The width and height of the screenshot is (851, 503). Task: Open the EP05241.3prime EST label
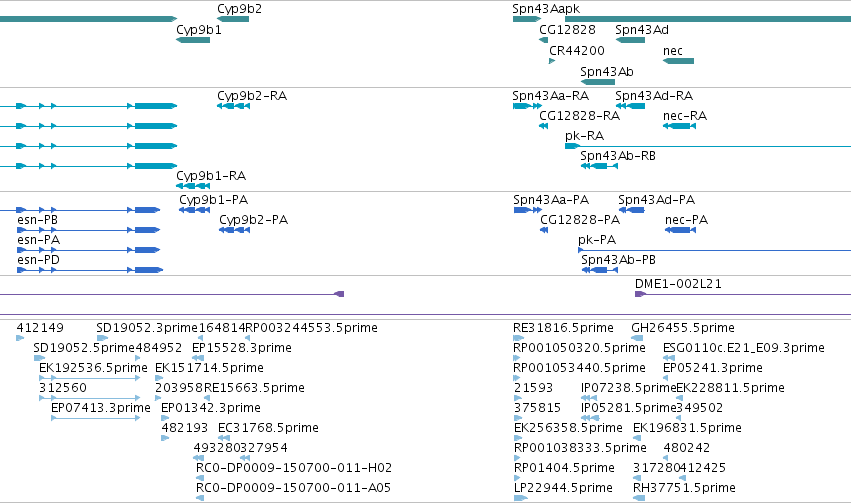pos(713,368)
